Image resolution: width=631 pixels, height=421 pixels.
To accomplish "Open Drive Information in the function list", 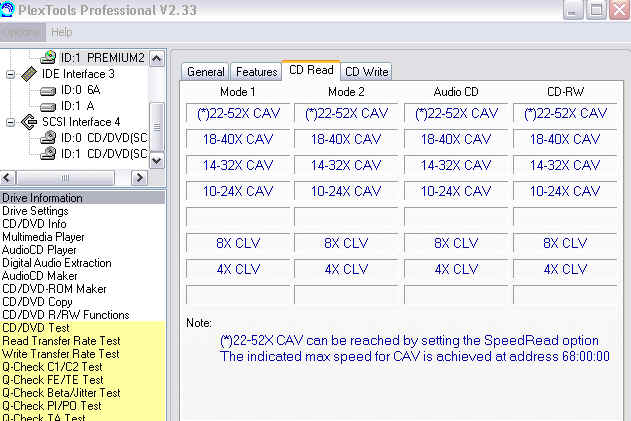I will point(82,198).
